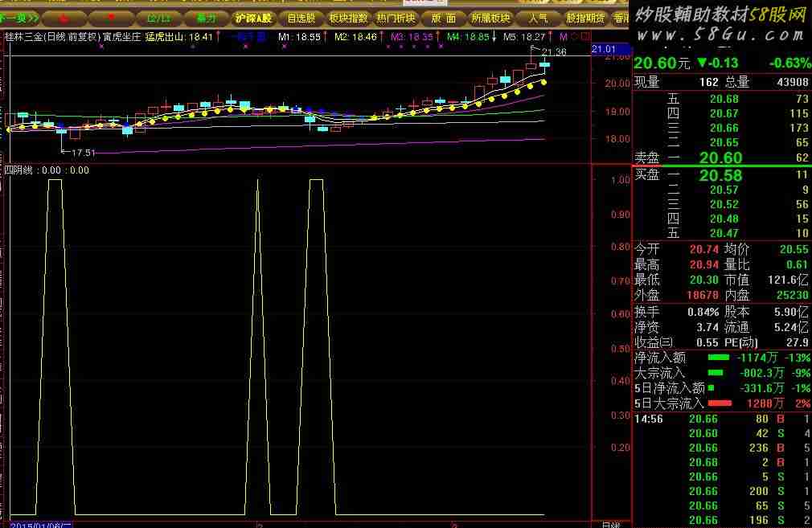Click the 21.36 high price marker

click(554, 52)
